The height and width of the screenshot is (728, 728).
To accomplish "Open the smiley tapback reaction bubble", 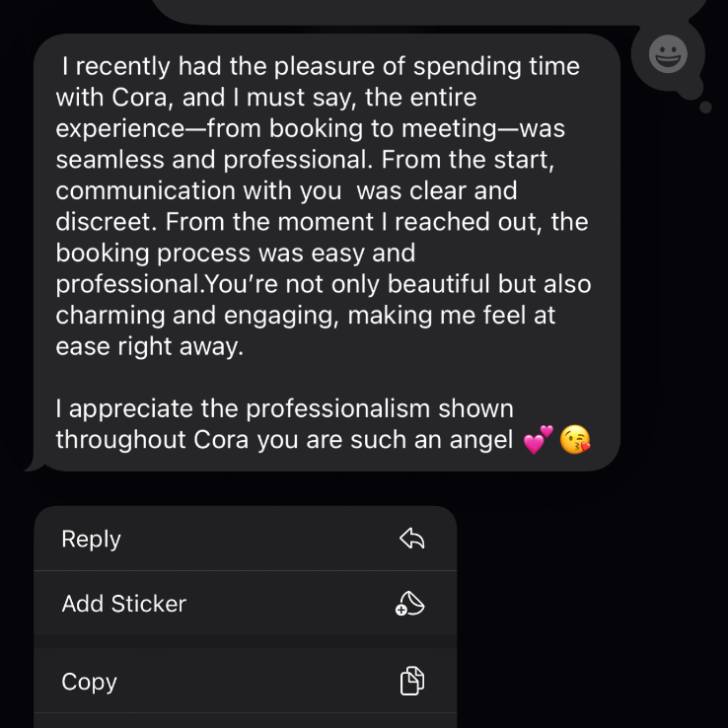I will (x=668, y=54).
